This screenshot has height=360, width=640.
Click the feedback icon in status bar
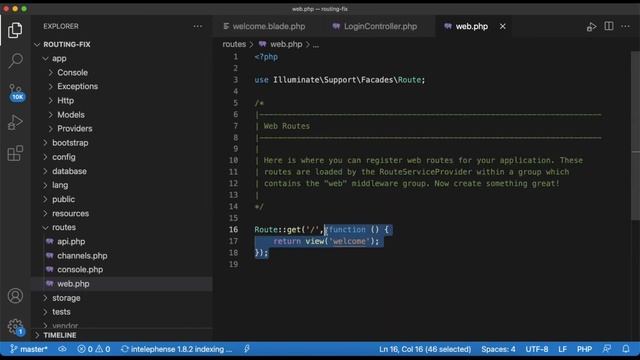(x=607, y=349)
